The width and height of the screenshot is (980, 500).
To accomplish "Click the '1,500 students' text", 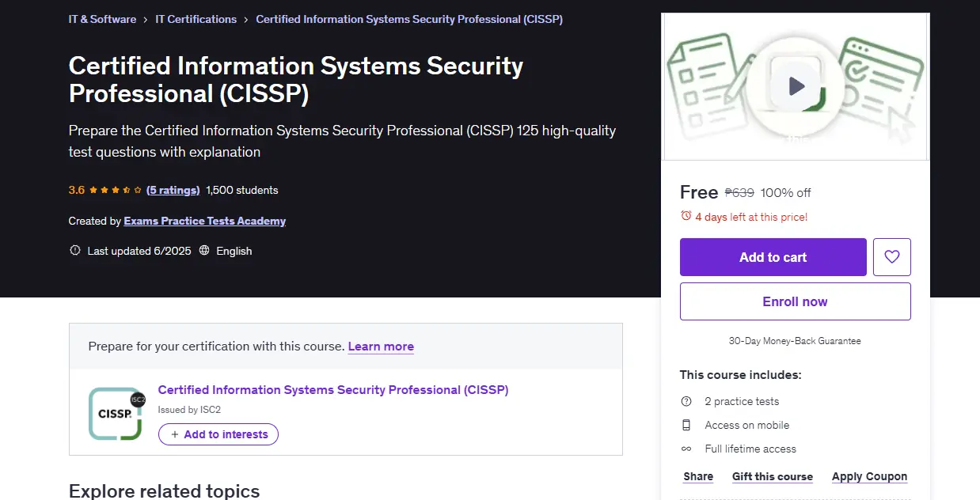I will click(x=242, y=190).
